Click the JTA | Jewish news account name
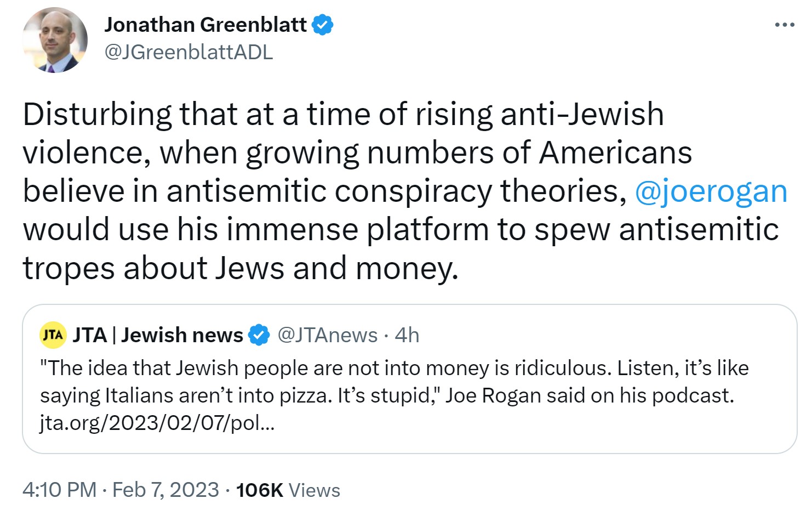 coord(158,335)
